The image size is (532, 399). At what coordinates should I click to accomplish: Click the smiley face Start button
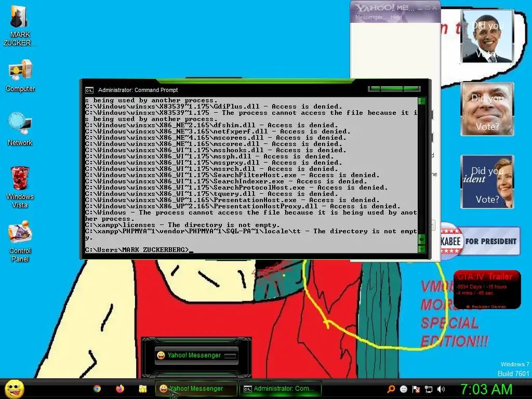(x=14, y=389)
